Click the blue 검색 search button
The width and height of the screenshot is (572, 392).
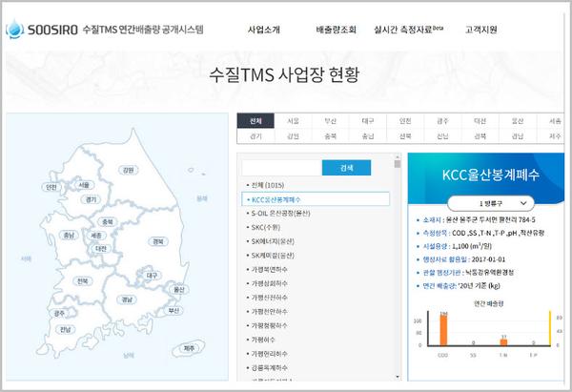pos(347,168)
